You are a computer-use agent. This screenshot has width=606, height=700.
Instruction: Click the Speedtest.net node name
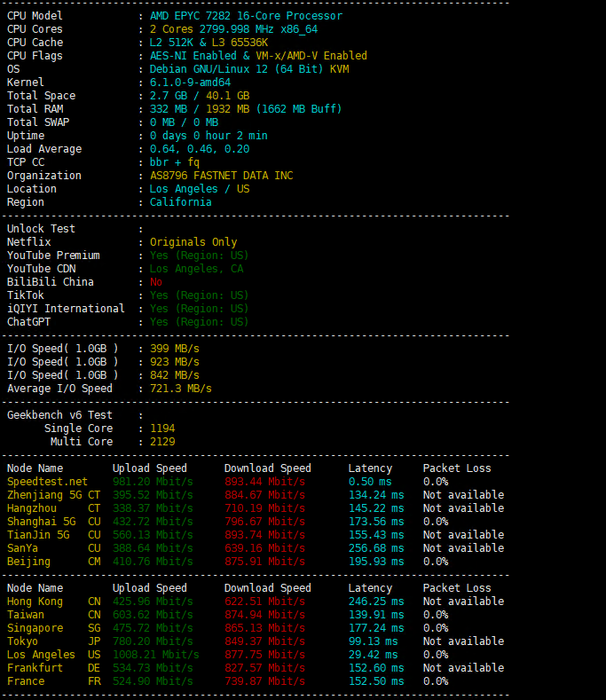click(x=48, y=482)
